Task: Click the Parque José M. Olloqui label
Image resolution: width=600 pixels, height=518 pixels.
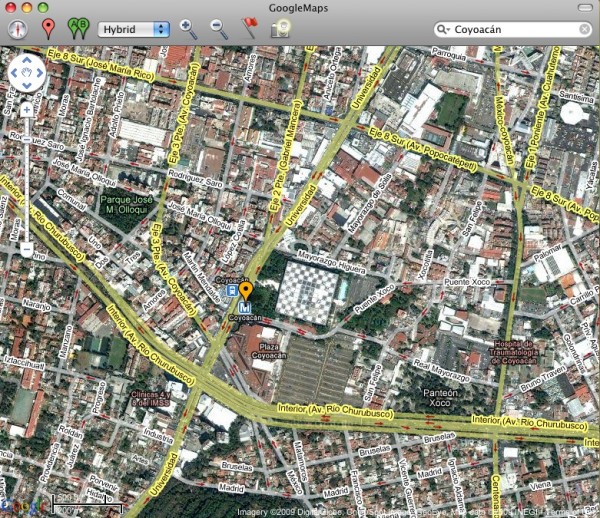Action: [x=126, y=205]
